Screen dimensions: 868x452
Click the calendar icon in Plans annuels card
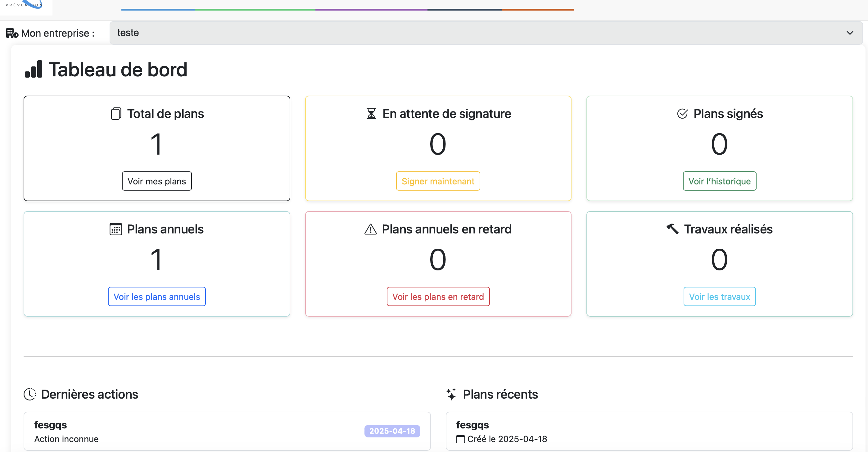point(115,229)
